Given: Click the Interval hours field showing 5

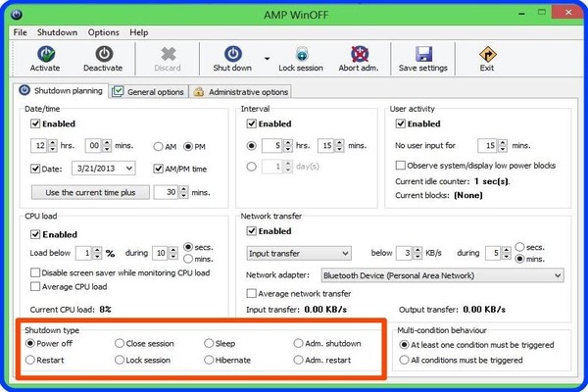Looking at the screenshot, I should [x=273, y=146].
